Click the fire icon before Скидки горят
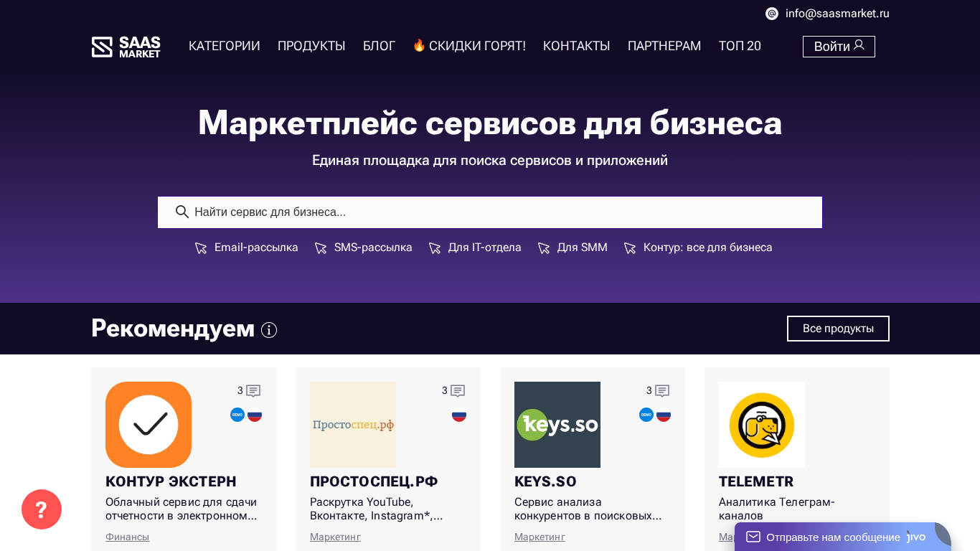 coord(419,45)
